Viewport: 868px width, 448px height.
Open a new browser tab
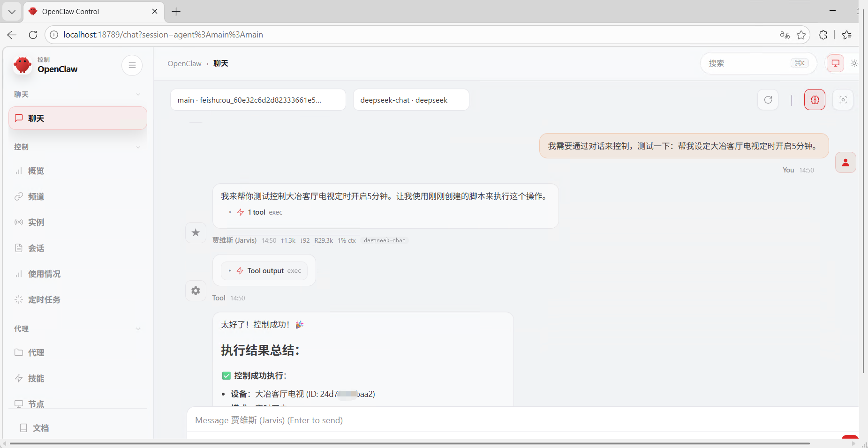(176, 12)
